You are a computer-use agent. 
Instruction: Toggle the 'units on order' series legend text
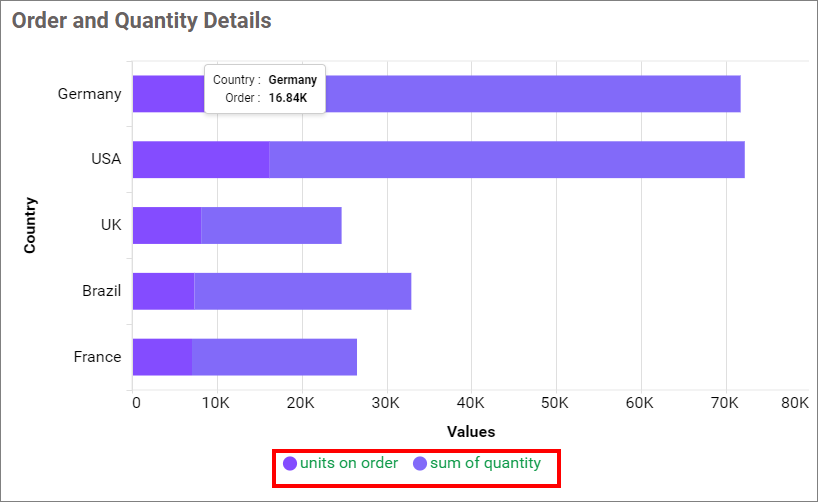[x=349, y=463]
